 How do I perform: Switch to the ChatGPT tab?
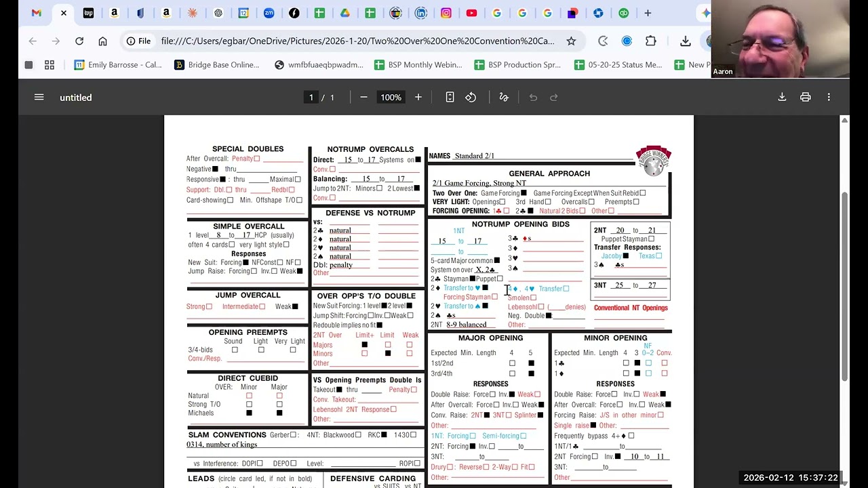pyautogui.click(x=218, y=13)
